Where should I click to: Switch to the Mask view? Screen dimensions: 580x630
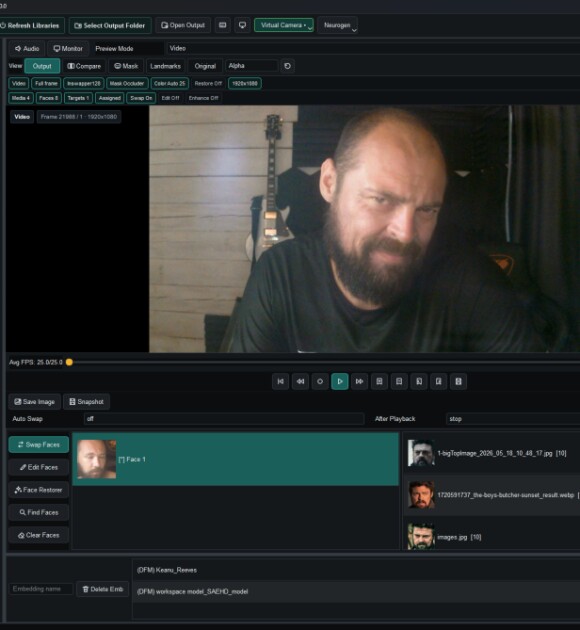(x=126, y=66)
